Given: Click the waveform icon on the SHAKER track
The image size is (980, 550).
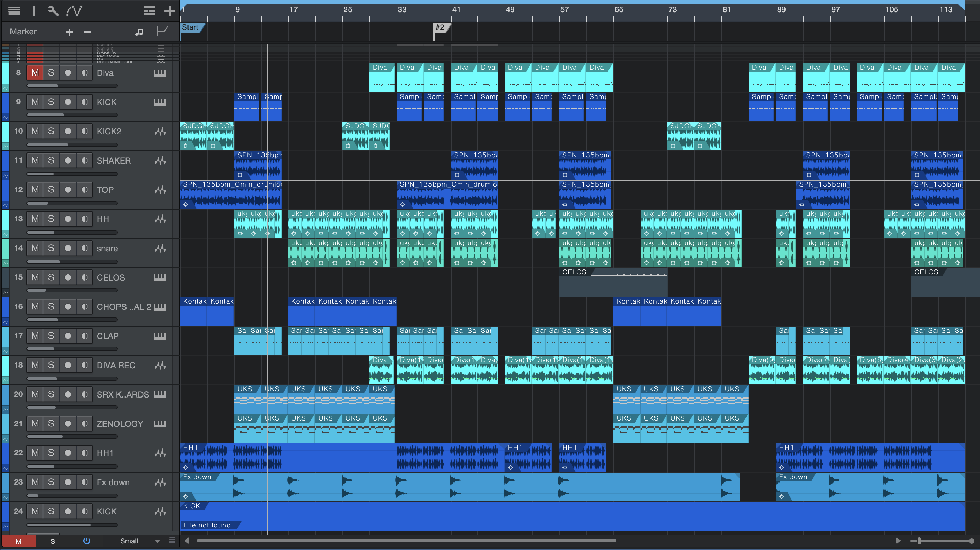Looking at the screenshot, I should [x=160, y=161].
